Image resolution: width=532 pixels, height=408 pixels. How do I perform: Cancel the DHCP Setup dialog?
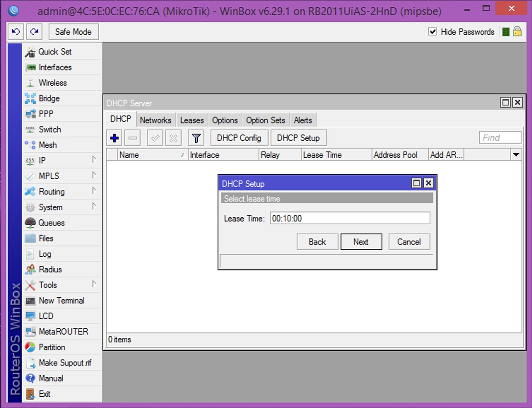click(409, 241)
